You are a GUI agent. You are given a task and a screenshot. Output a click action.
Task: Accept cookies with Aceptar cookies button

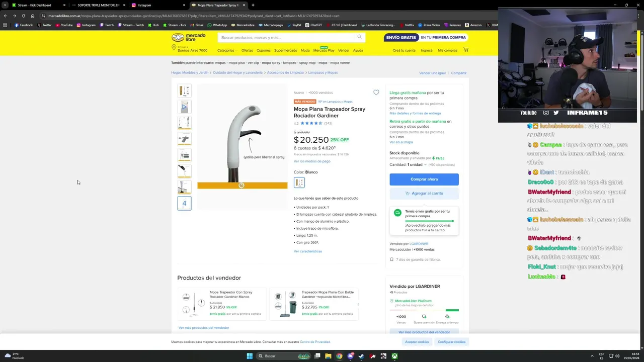pos(417,341)
